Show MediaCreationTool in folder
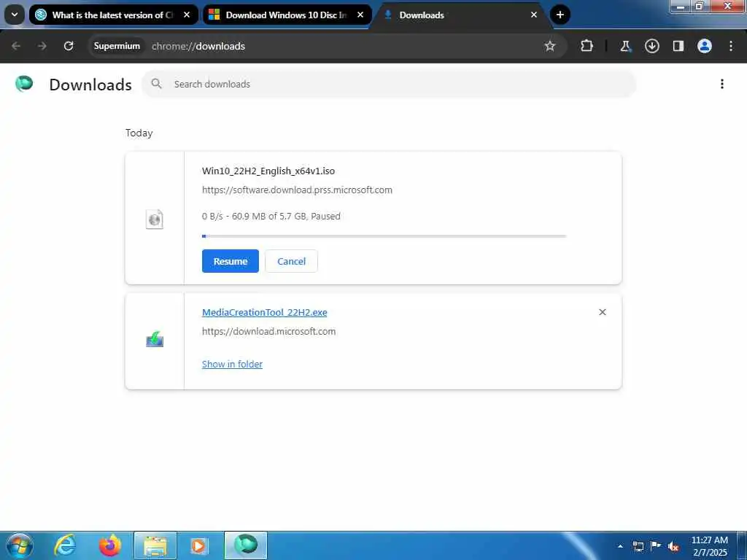This screenshot has height=560, width=747. (232, 365)
